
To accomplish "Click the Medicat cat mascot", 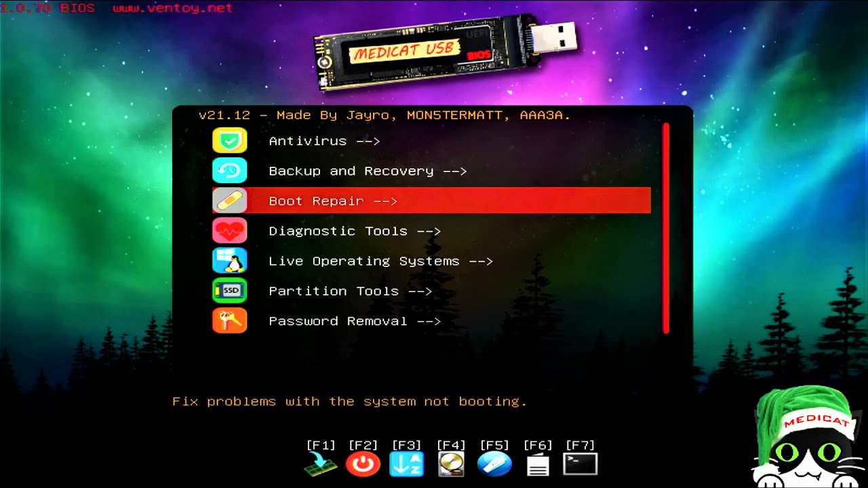I will click(807, 437).
